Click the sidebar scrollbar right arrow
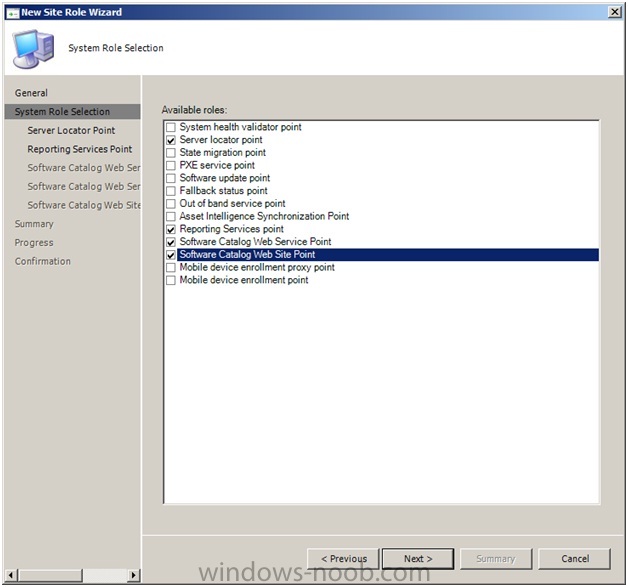The image size is (628, 587). point(134,575)
